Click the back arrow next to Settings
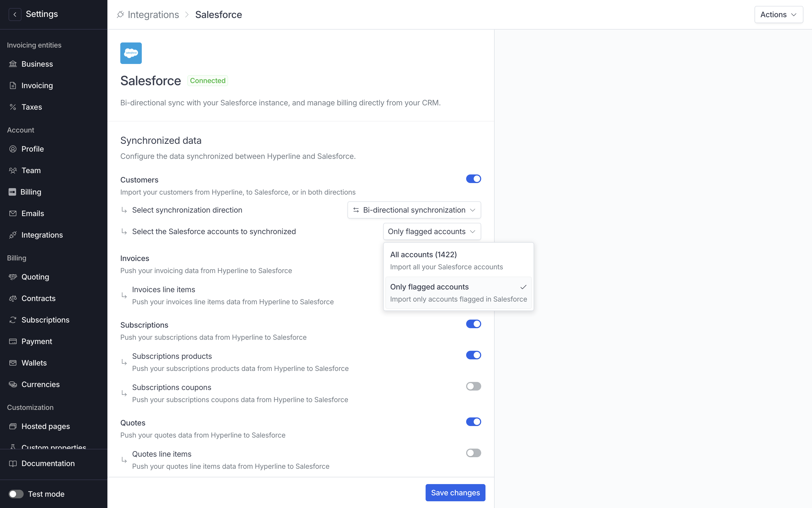Image resolution: width=812 pixels, height=508 pixels. (x=15, y=15)
